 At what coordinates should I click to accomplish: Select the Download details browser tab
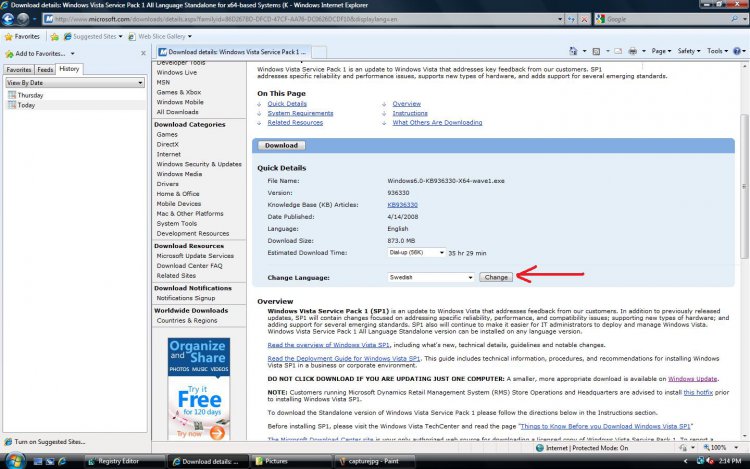tap(232, 52)
